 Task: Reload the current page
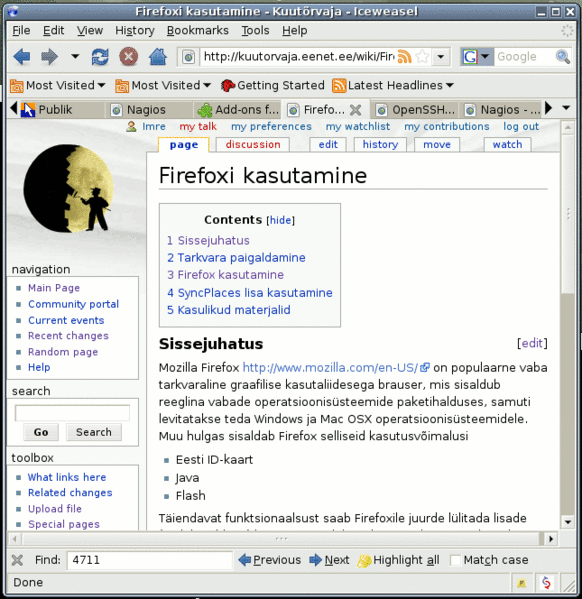(x=100, y=57)
